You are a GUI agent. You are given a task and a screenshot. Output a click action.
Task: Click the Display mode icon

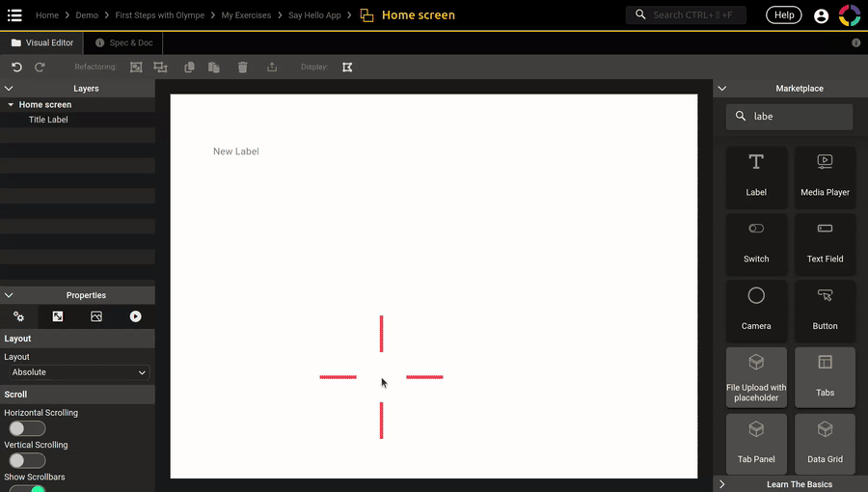pos(347,68)
